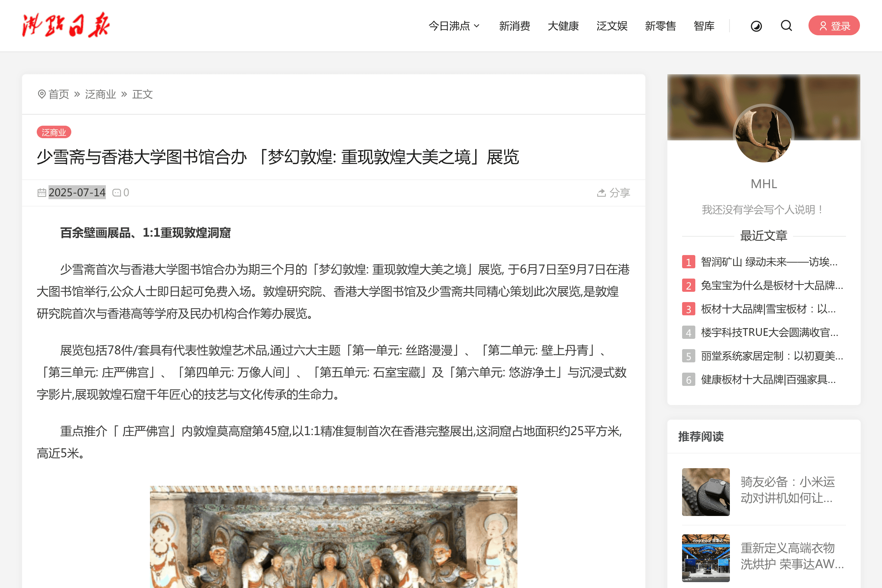Open recent article 兔宝宝为什么是板材十大品牌
Viewport: 882px width, 588px height.
tap(772, 286)
